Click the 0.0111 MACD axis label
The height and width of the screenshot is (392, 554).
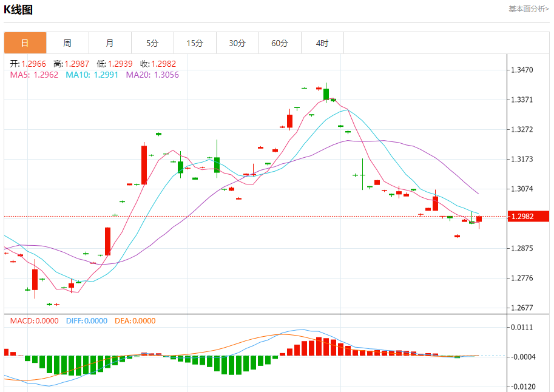[x=521, y=328]
